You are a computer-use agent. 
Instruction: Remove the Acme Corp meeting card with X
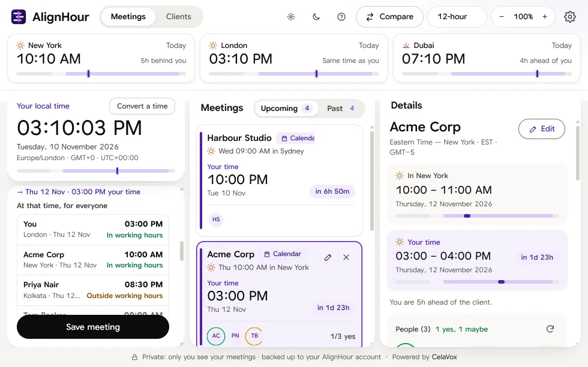[346, 257]
